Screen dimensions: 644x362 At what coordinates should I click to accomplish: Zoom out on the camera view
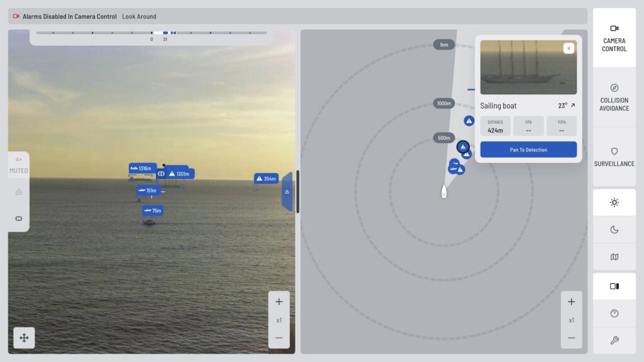(279, 338)
